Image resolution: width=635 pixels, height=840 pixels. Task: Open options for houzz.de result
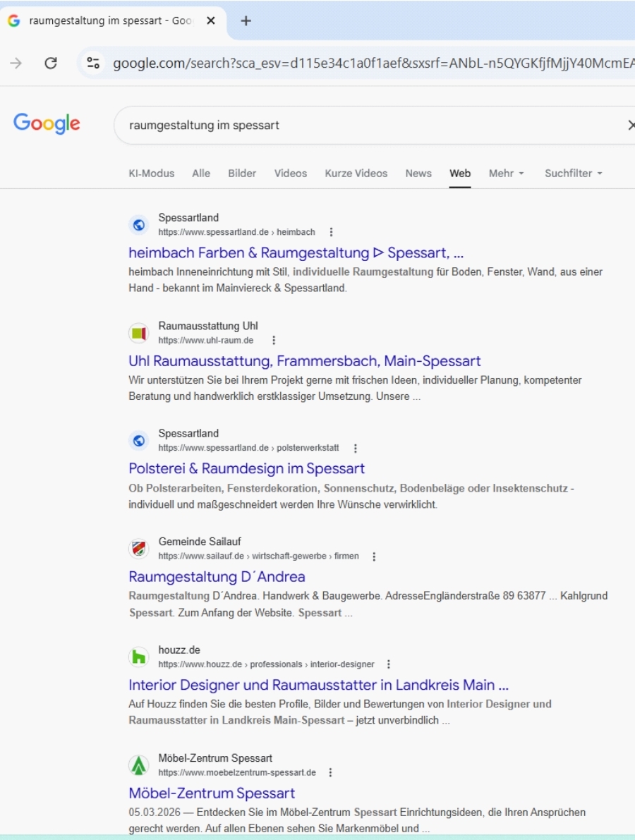(388, 664)
